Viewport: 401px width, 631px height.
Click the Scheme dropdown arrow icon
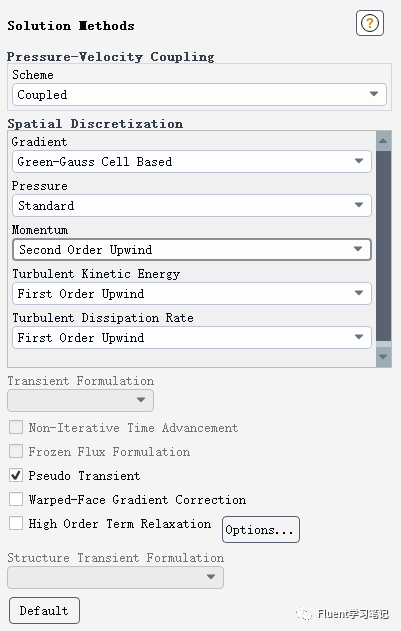pos(374,94)
